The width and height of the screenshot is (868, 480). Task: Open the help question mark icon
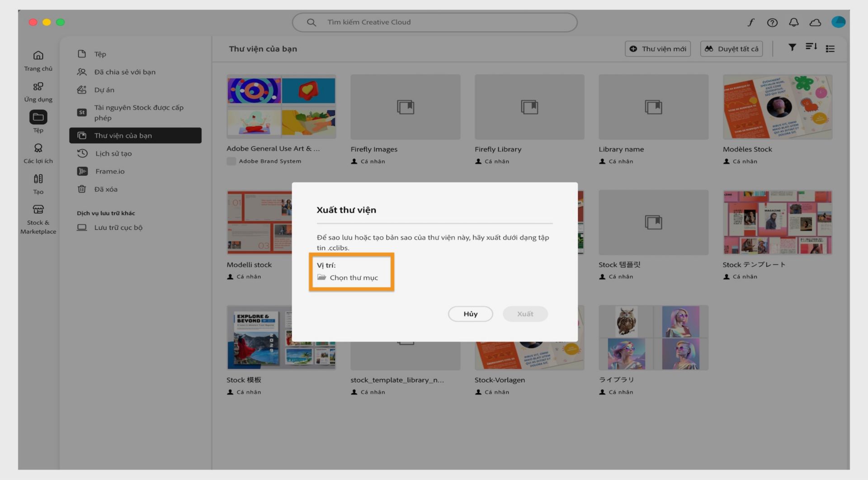(772, 22)
